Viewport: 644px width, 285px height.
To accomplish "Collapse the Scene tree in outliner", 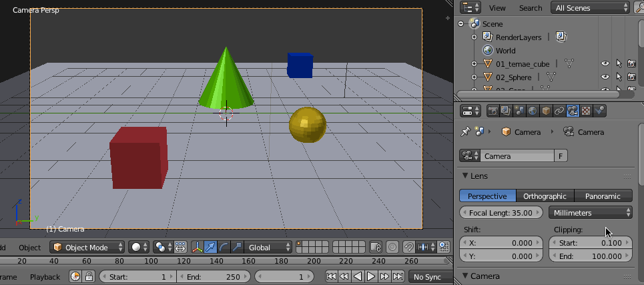I will pyautogui.click(x=461, y=24).
